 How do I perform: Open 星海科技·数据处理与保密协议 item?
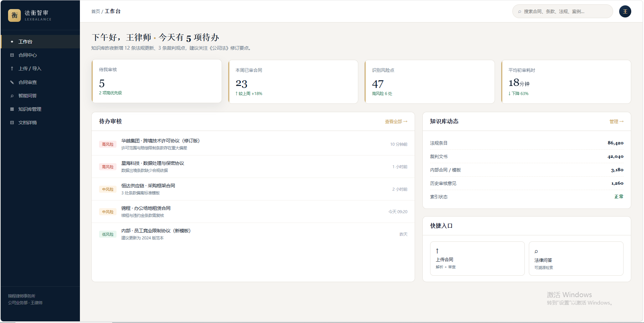point(253,167)
